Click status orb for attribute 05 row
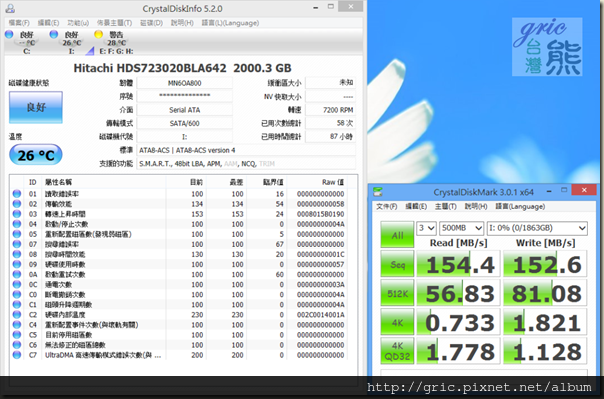Viewport: 604px width, 399px height. coord(17,234)
